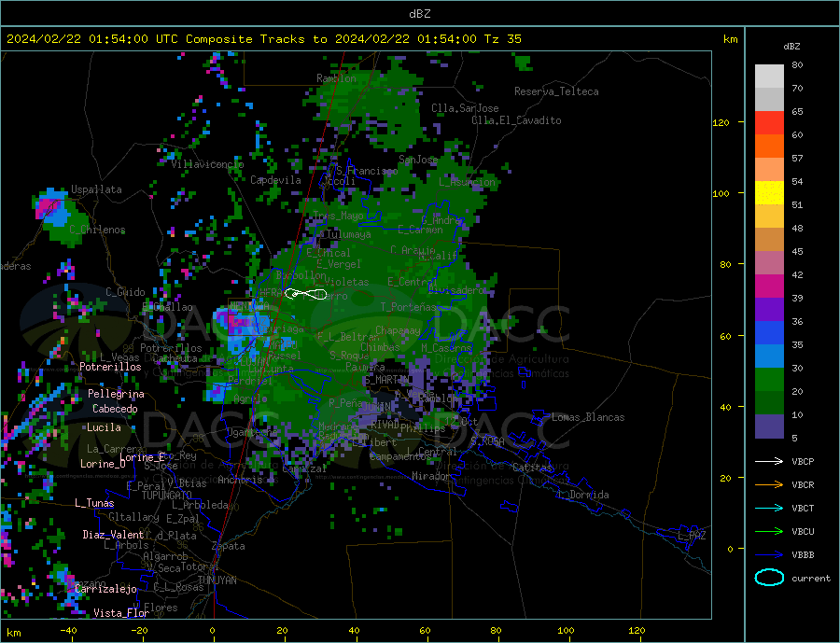Viewport: 840px width, 643px height.
Task: Click the 'Clla.El_Cavadito' map label
Action: 516,120
